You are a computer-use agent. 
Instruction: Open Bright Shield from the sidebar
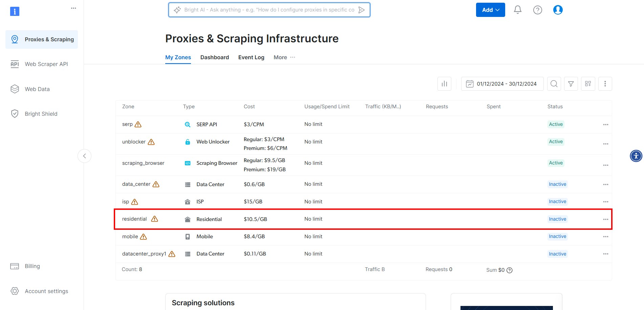pos(41,114)
